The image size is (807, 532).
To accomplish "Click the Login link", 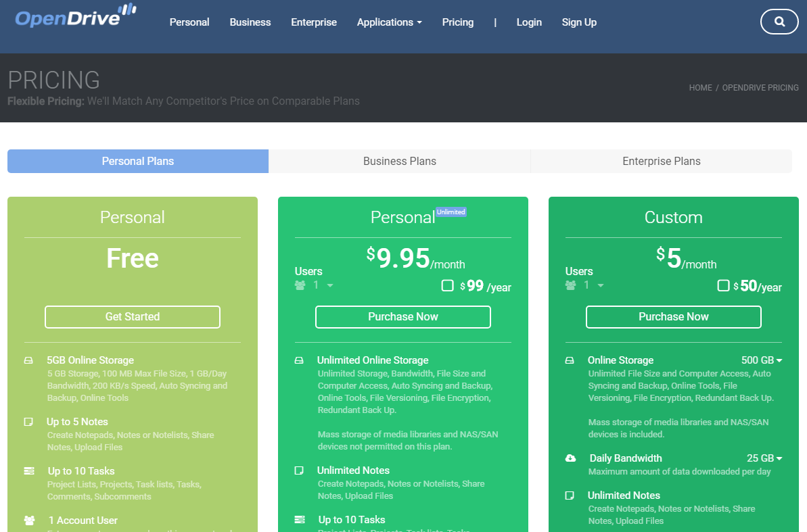I will point(529,22).
